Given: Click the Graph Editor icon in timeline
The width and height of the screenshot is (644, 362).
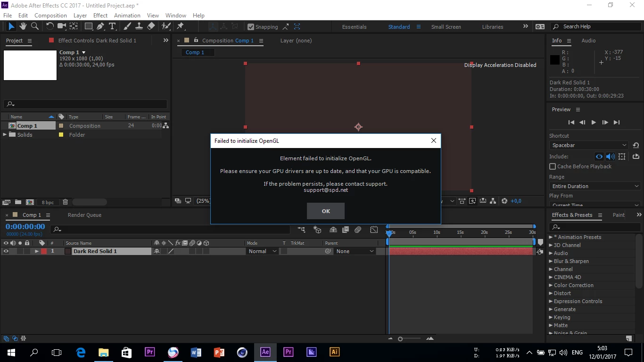Looking at the screenshot, I should pyautogui.click(x=374, y=230).
